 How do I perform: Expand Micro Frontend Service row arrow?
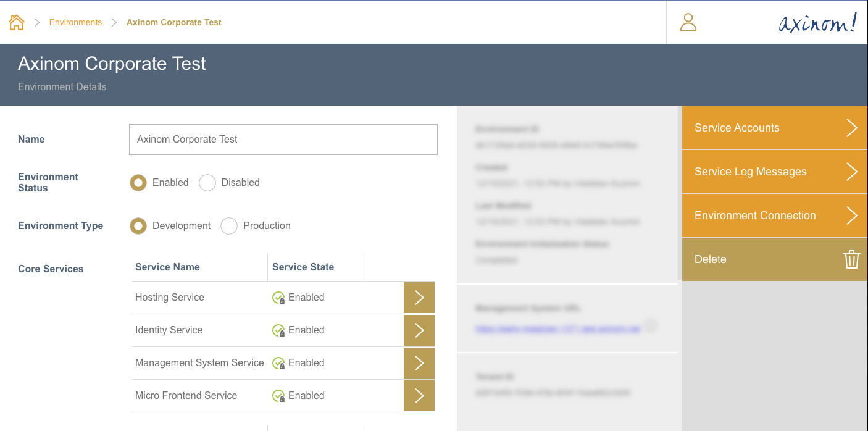419,396
